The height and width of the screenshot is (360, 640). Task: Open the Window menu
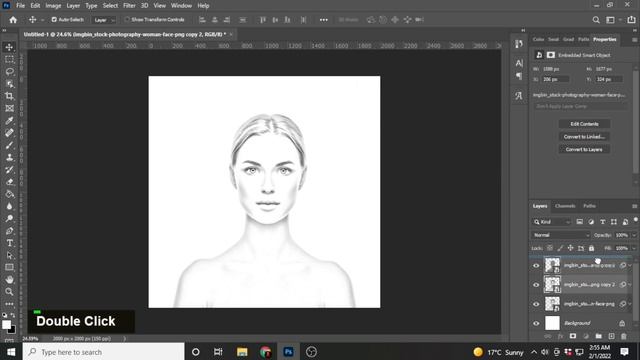coord(181,6)
